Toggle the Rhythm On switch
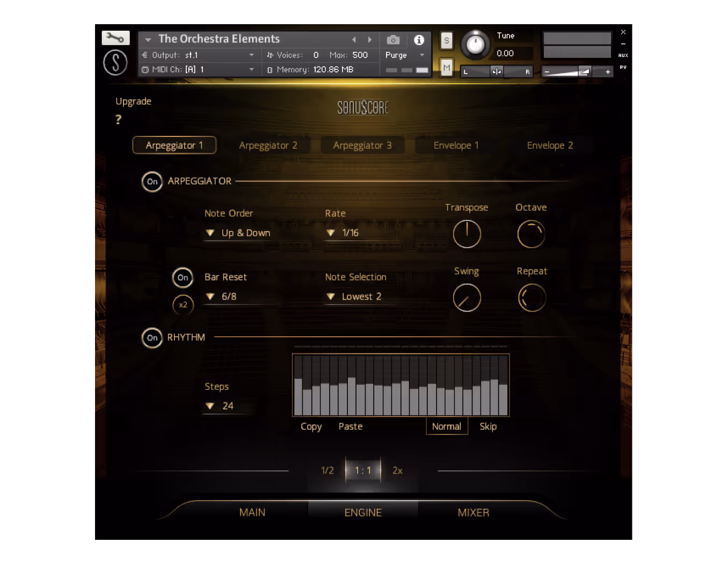Screen dimensions: 728x564 click(x=152, y=338)
